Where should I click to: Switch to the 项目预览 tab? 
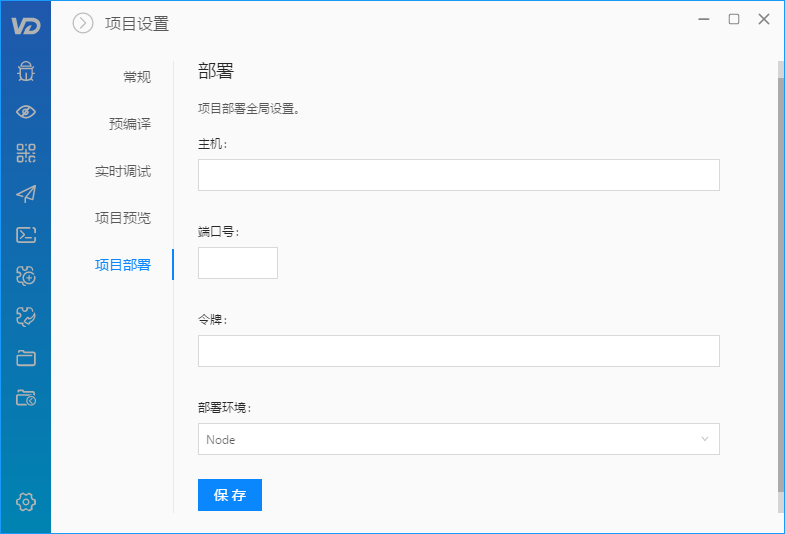click(x=123, y=218)
